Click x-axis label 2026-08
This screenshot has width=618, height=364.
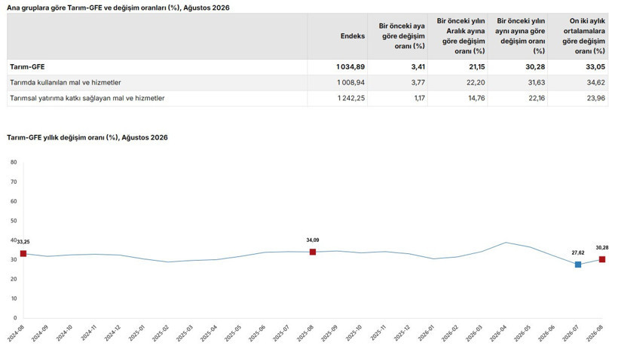pos(595,334)
